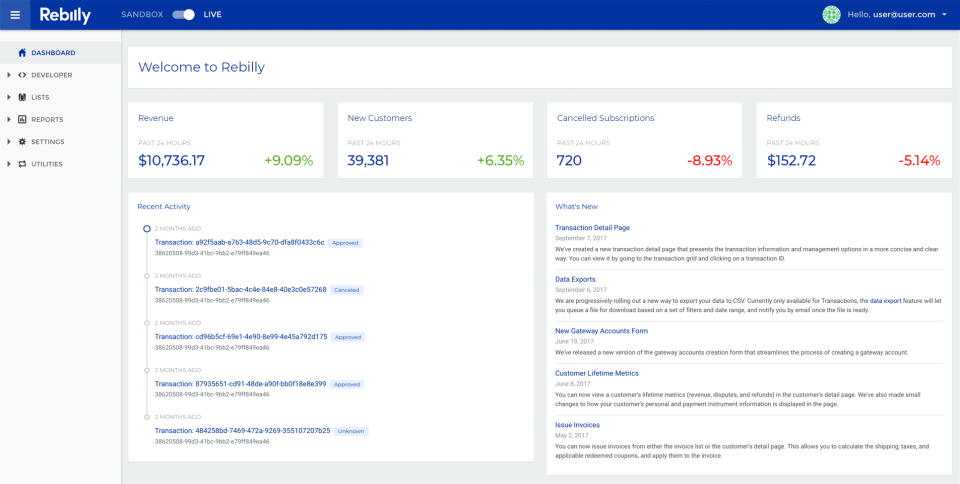Image resolution: width=960 pixels, height=484 pixels.
Task: Click the 'Hello, user@user.com' greeting
Action: click(x=891, y=15)
